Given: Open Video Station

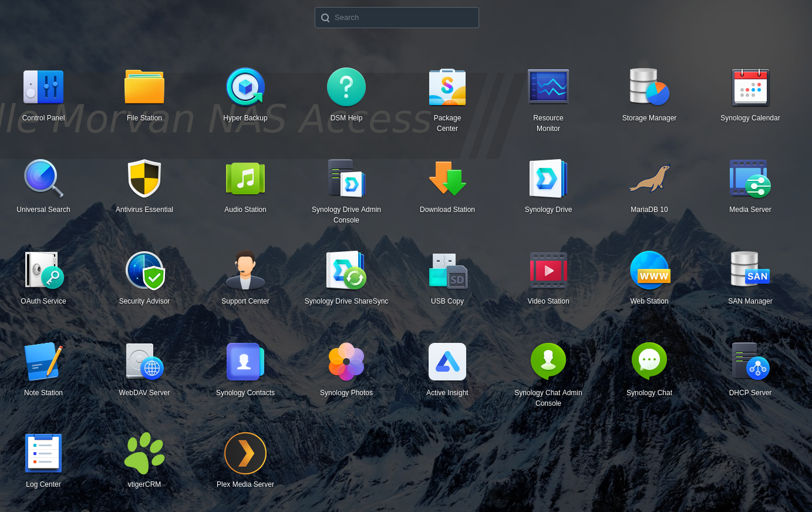Looking at the screenshot, I should point(548,270).
